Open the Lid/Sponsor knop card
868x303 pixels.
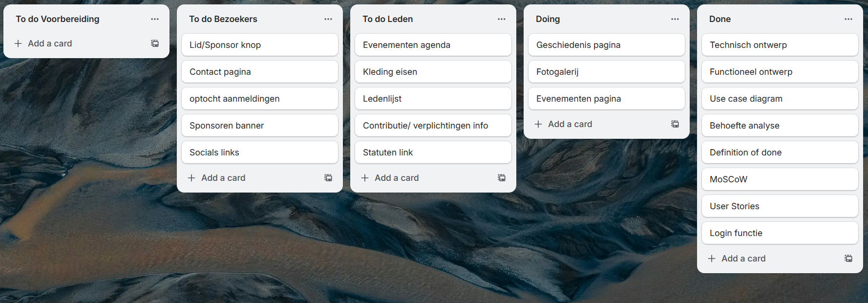pyautogui.click(x=259, y=45)
